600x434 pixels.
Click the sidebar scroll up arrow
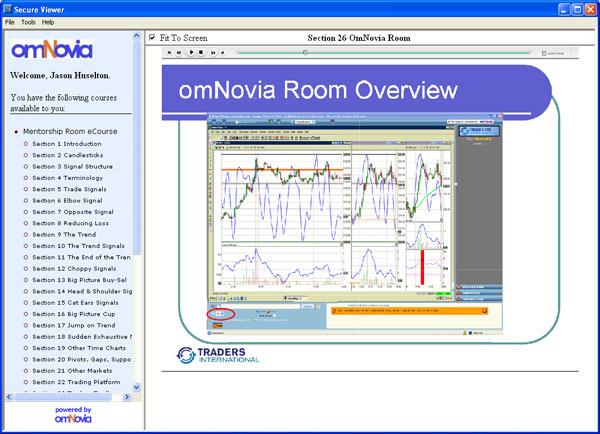tap(137, 35)
